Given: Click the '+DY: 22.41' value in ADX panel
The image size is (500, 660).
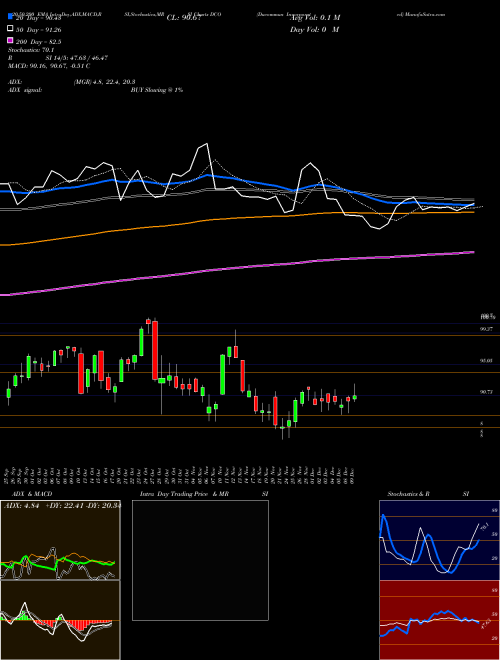Looking at the screenshot, I should tap(64, 506).
